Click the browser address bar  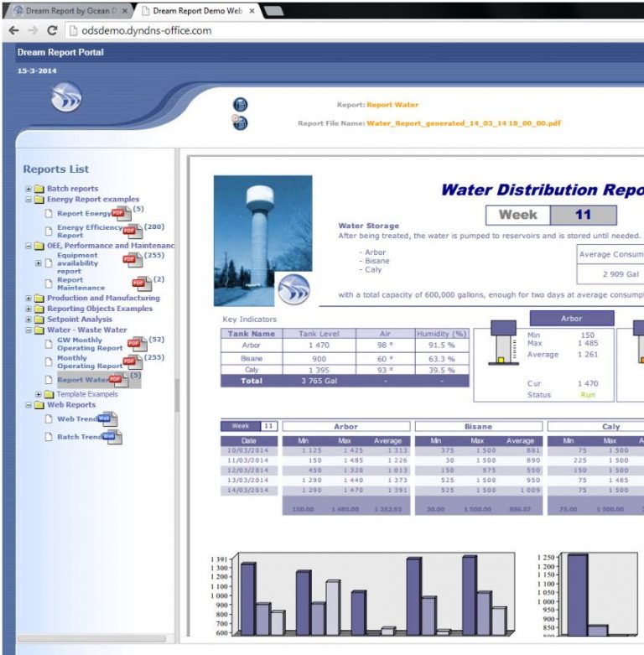pos(335,31)
